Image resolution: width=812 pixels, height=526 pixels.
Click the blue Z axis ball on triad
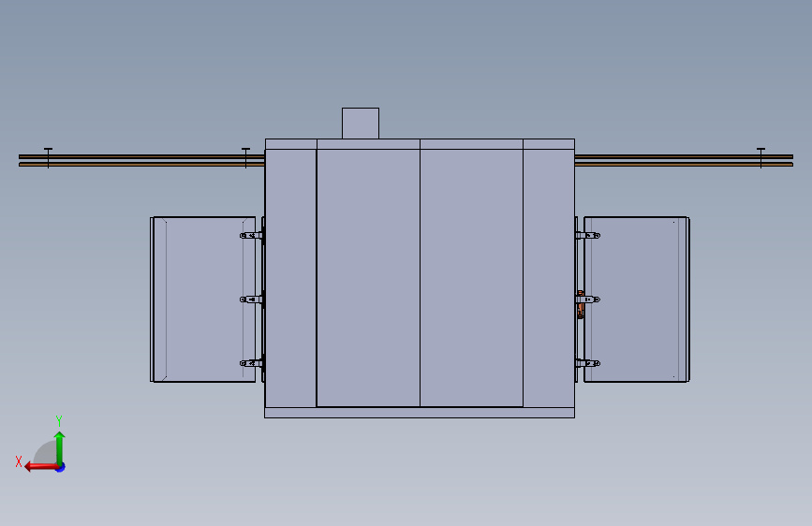tap(61, 467)
